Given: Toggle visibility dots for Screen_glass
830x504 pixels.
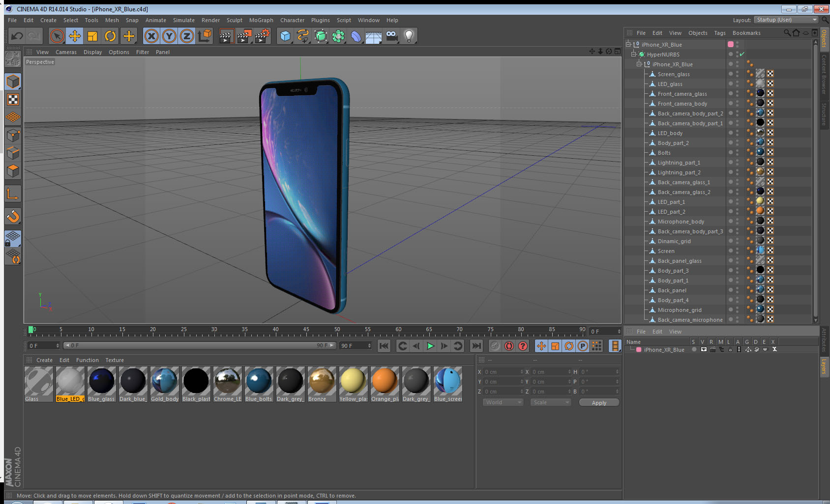Looking at the screenshot, I should pyautogui.click(x=737, y=74).
